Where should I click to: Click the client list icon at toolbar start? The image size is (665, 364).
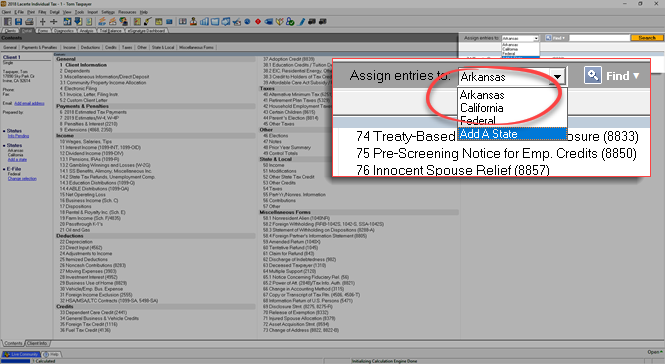(8, 21)
